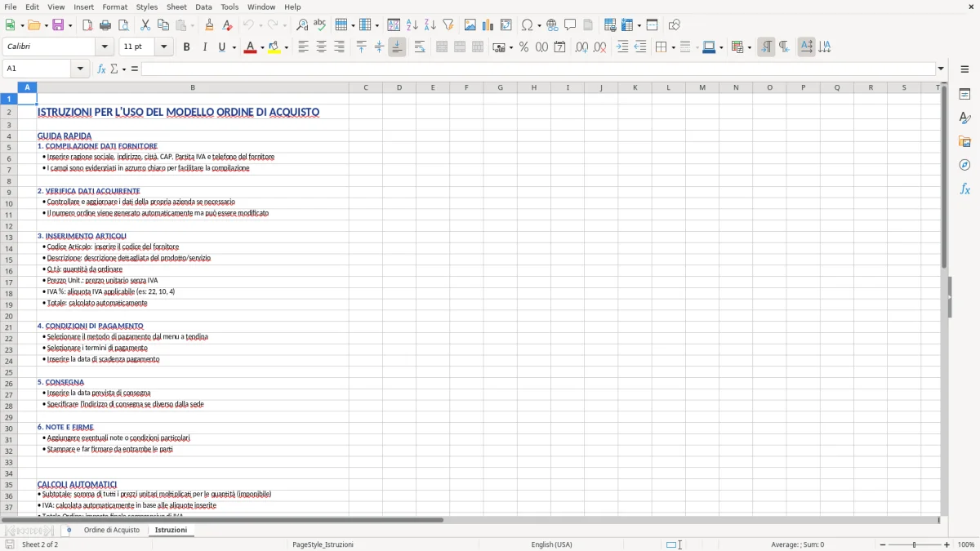Select the Istruzioni sheet tab
The height and width of the screenshot is (551, 980).
[171, 531]
